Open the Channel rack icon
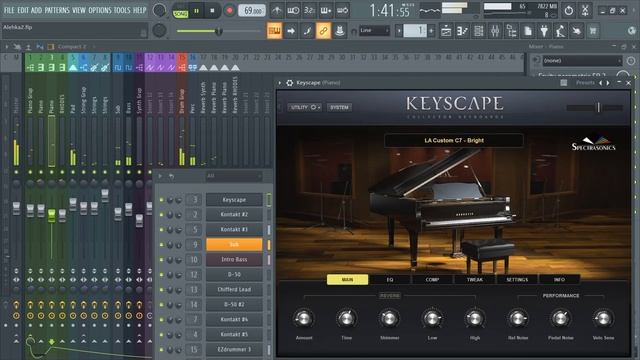Screen dimensions: 640x360 [x=479, y=31]
